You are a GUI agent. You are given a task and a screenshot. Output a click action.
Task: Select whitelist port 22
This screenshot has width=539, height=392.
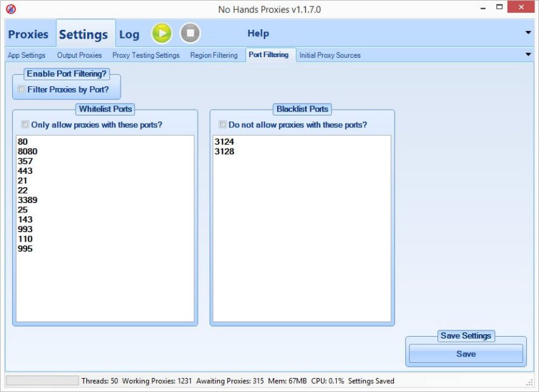[23, 190]
